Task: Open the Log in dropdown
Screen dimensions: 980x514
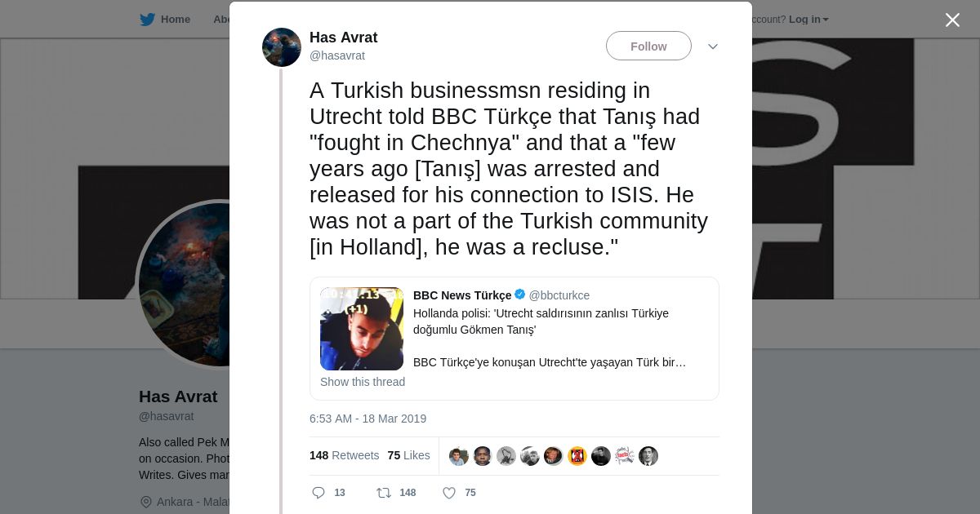Action: (808, 20)
